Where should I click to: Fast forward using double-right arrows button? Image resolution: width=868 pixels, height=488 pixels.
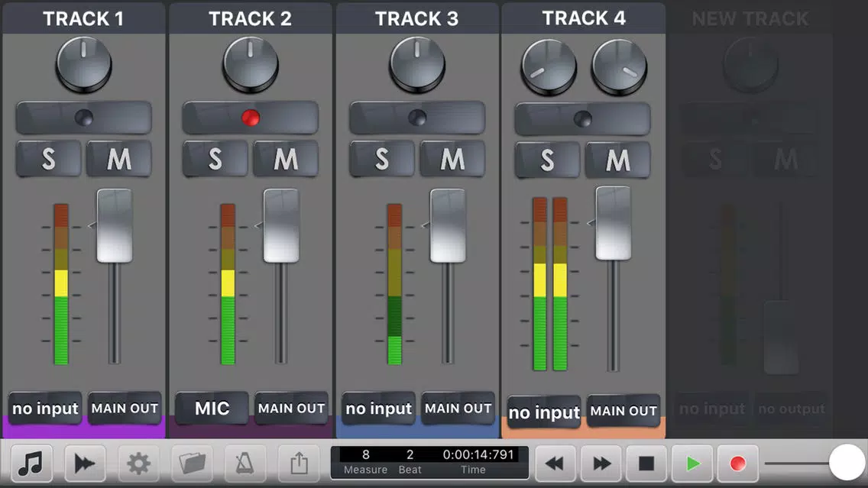tap(601, 464)
